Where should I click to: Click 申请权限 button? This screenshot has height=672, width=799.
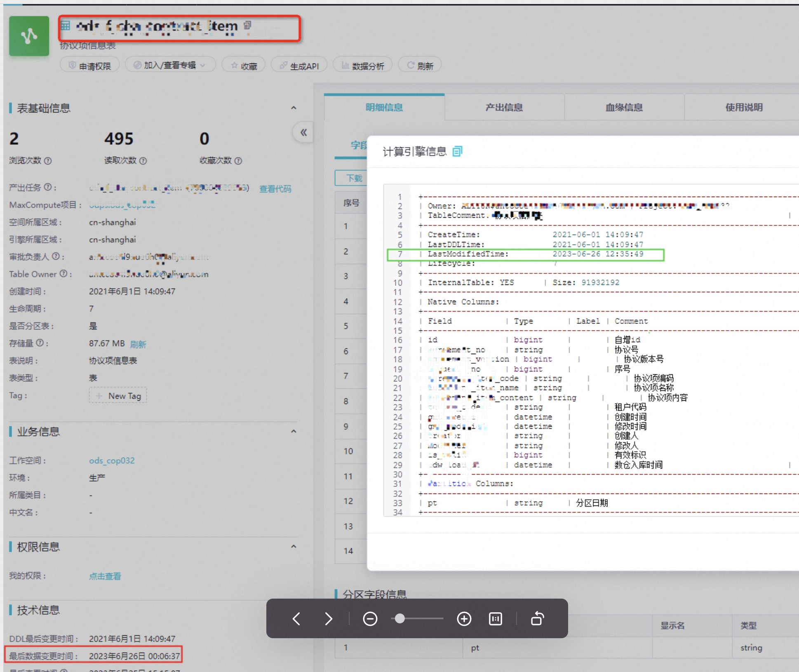[90, 66]
